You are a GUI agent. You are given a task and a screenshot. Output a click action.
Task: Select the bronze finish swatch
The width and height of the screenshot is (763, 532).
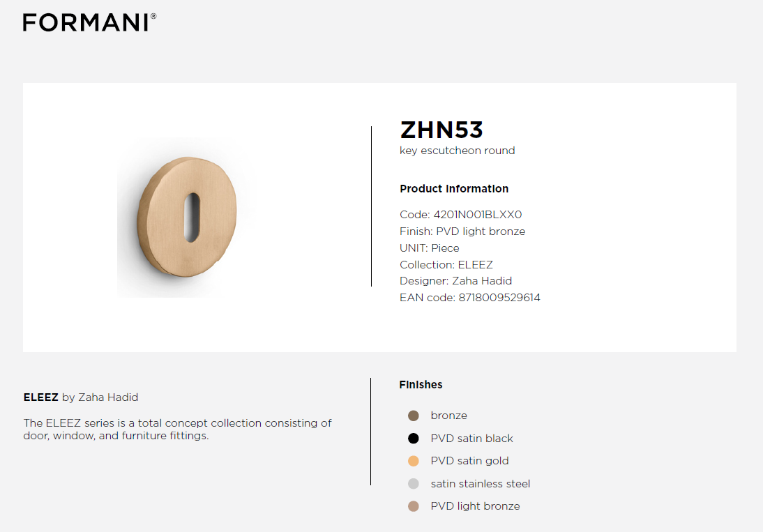point(414,416)
